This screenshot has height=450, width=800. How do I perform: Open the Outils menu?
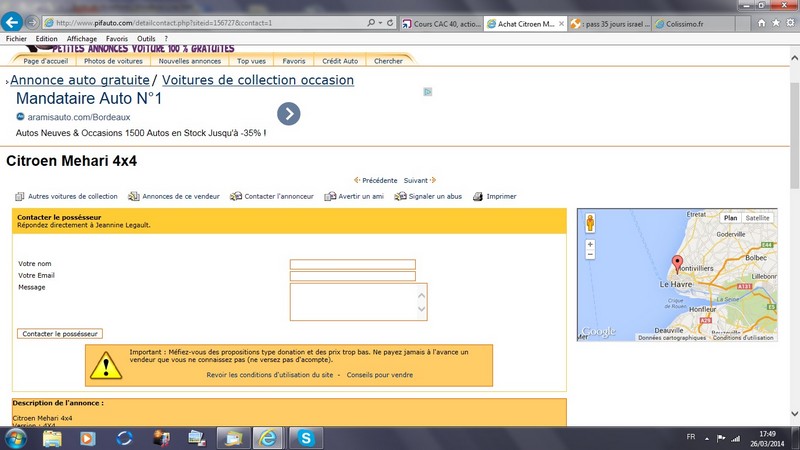(146, 39)
